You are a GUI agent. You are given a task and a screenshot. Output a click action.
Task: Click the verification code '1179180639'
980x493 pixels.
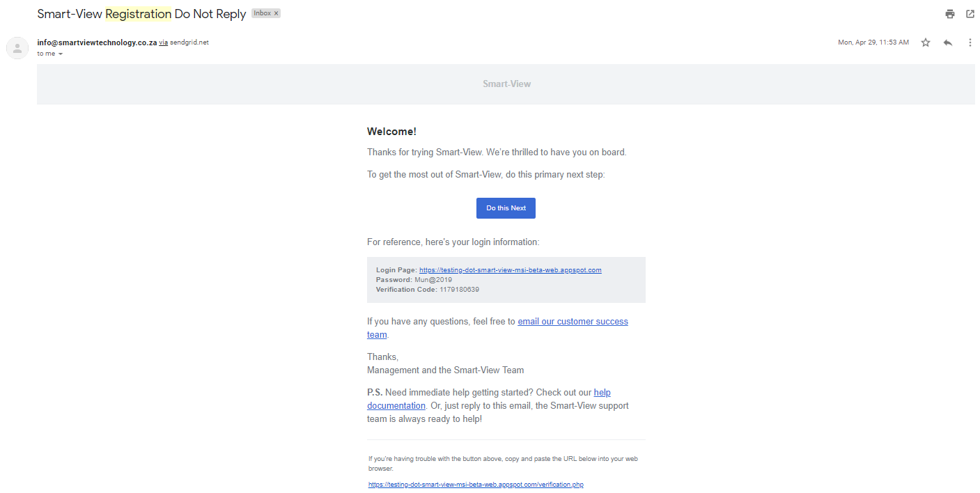click(459, 290)
